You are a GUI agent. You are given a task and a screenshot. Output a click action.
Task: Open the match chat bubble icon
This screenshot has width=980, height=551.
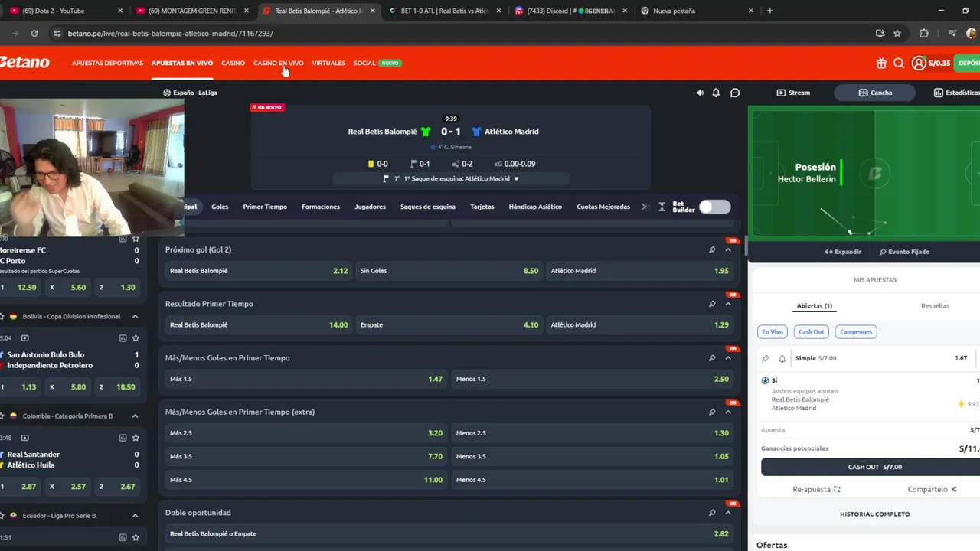click(x=735, y=93)
